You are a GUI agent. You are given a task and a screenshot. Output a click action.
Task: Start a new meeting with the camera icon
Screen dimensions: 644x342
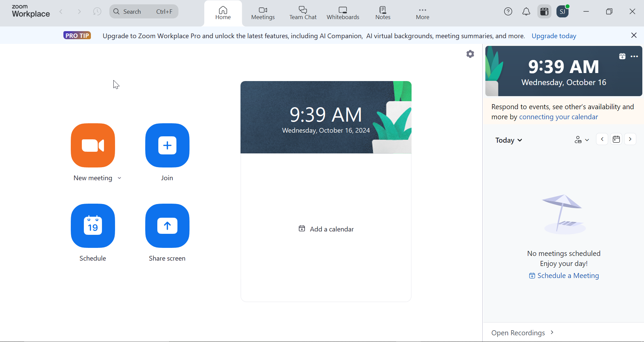pos(93,145)
